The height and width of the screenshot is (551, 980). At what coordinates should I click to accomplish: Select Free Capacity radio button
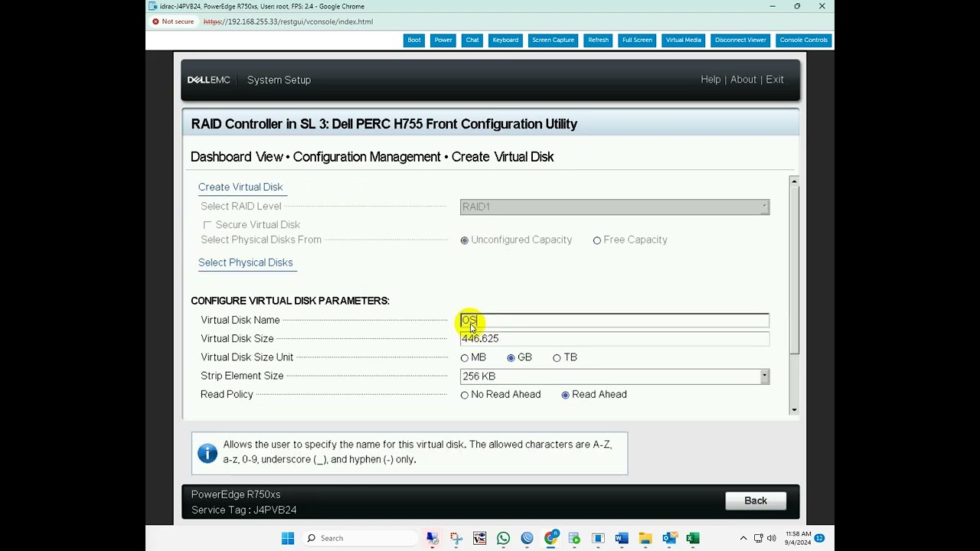596,240
